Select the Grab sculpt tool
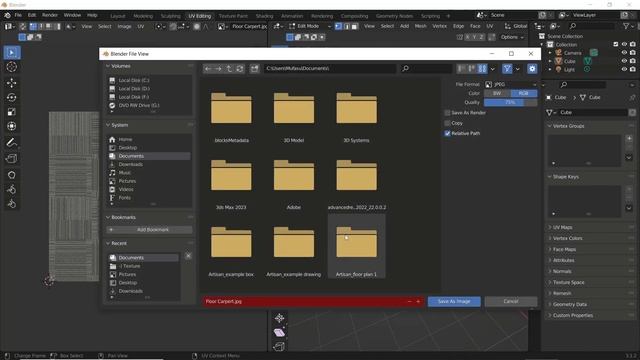Viewport: 640px width, 360px height. [11, 175]
